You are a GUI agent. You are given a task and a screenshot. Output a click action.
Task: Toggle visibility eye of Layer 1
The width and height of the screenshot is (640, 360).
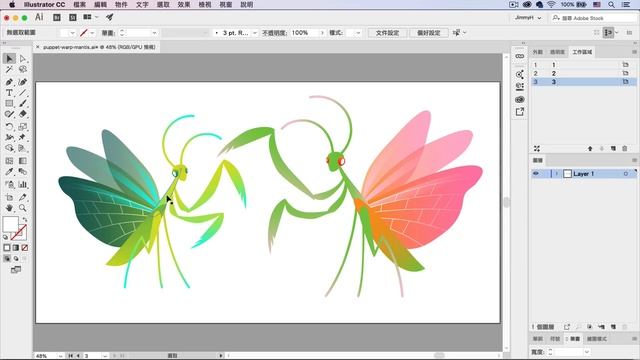(x=536, y=174)
